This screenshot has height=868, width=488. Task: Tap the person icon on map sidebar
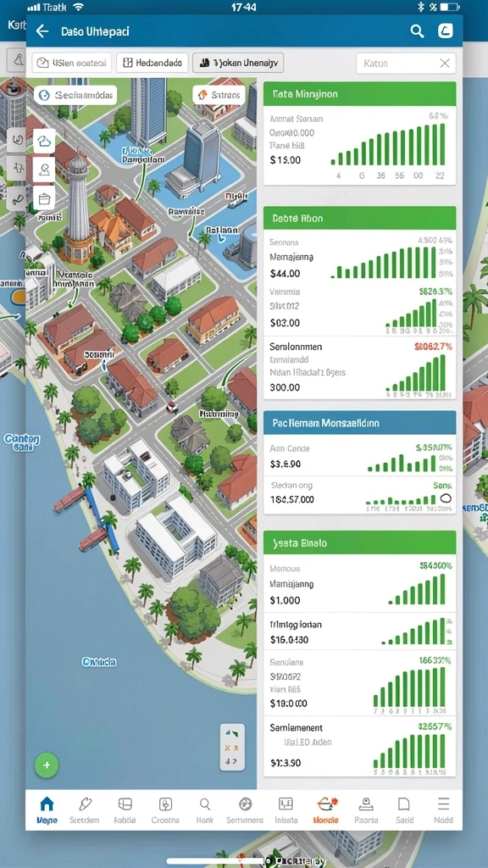(x=44, y=169)
